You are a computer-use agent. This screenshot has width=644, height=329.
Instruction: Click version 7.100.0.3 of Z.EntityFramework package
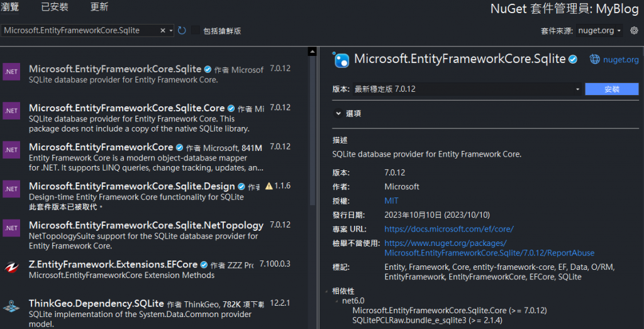(x=275, y=264)
